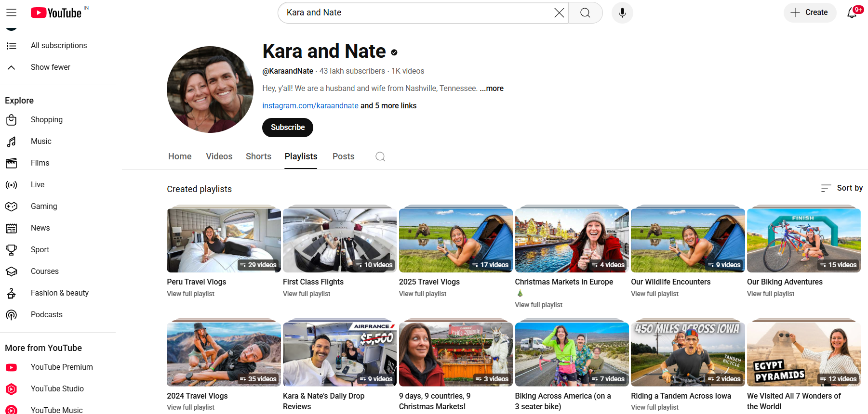Click the search input field

[417, 13]
